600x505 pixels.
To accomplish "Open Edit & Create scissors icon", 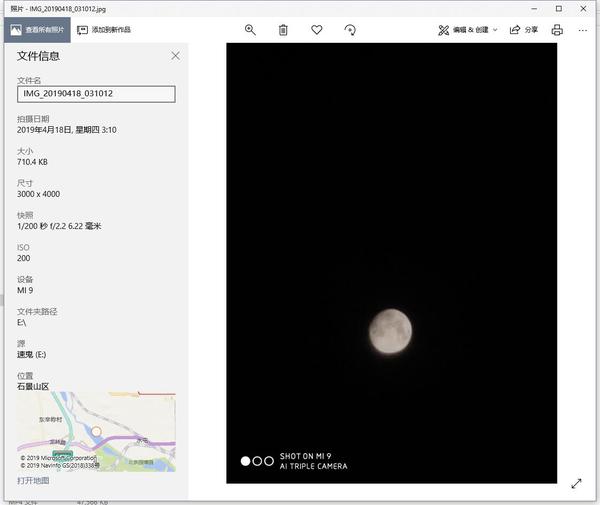I will pyautogui.click(x=443, y=30).
